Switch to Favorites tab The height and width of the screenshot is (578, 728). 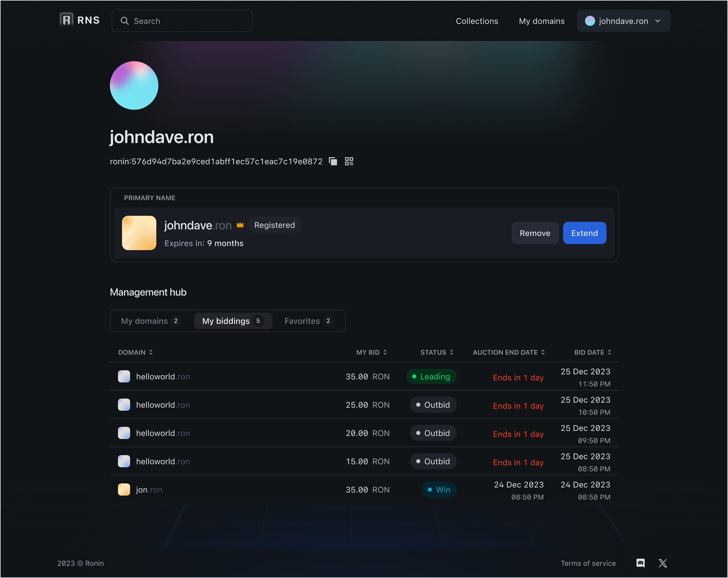click(309, 321)
